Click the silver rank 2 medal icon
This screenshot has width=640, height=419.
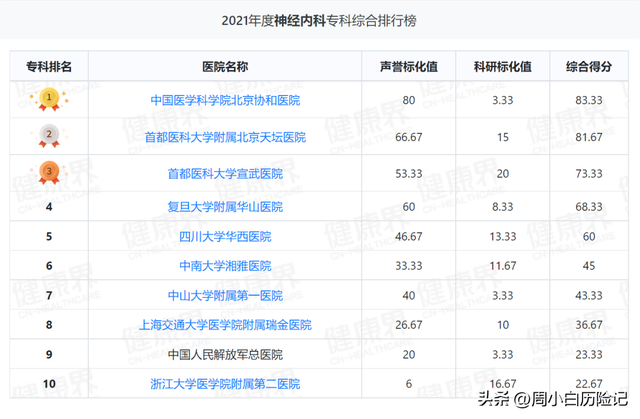pos(49,135)
